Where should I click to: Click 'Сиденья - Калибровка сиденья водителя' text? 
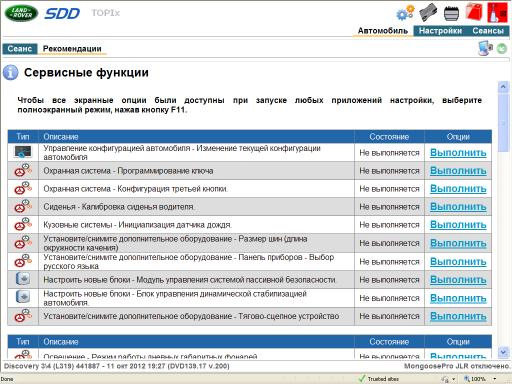pyautogui.click(x=119, y=207)
